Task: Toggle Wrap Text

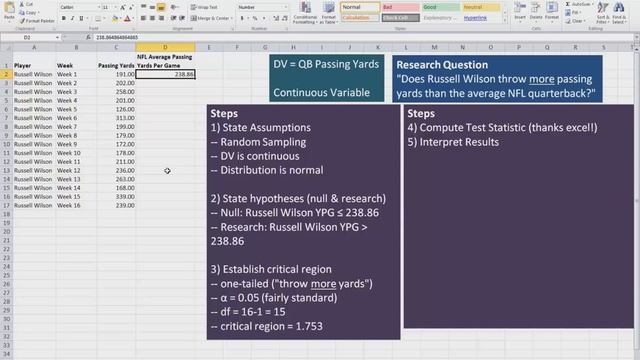Action: (x=204, y=7)
